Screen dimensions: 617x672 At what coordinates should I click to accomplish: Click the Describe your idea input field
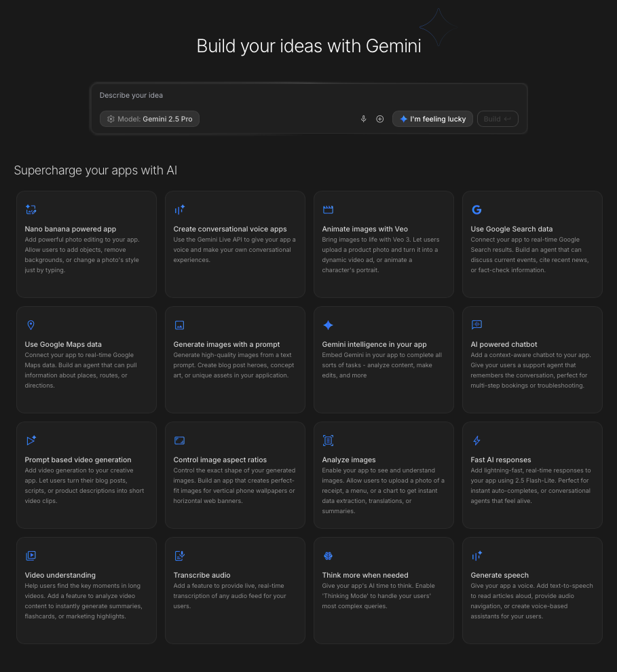click(x=204, y=95)
